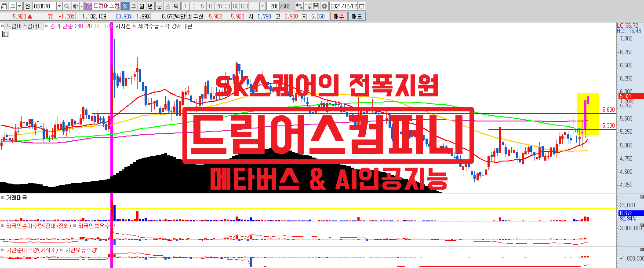
Task: Select the 틱 tick chart tab
Action: (x=176, y=6)
